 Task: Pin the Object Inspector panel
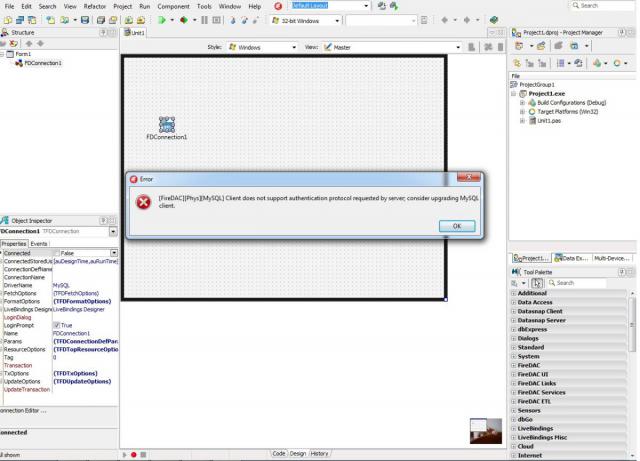click(103, 220)
